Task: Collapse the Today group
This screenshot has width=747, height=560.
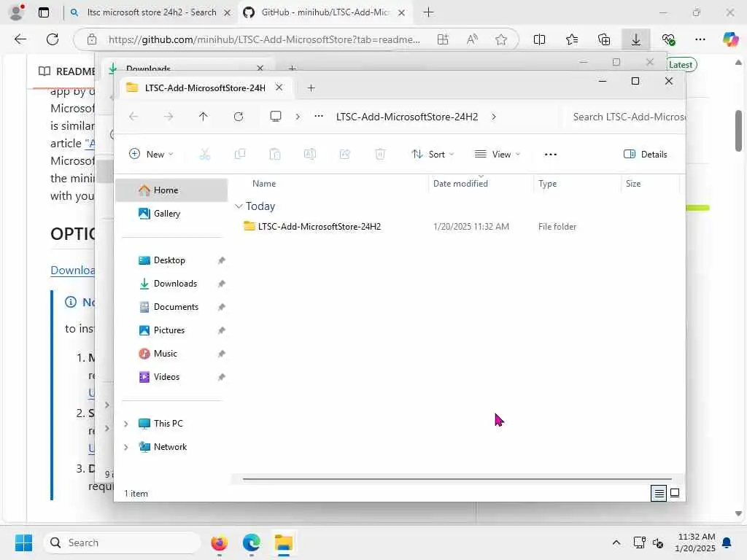Action: [239, 206]
